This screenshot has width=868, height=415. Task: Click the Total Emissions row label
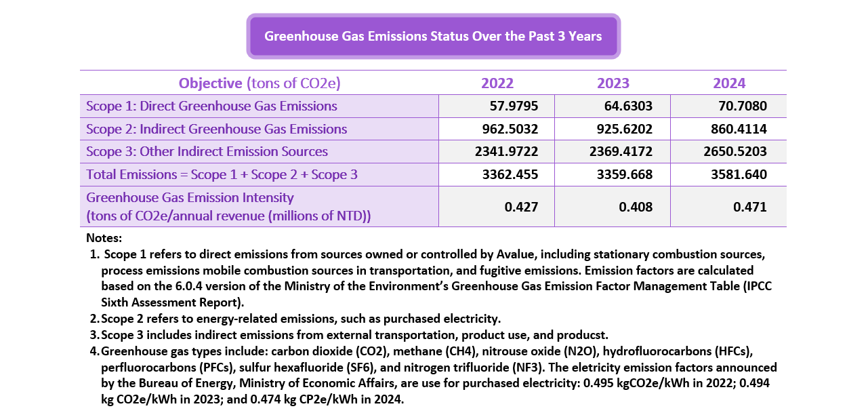[x=222, y=175]
